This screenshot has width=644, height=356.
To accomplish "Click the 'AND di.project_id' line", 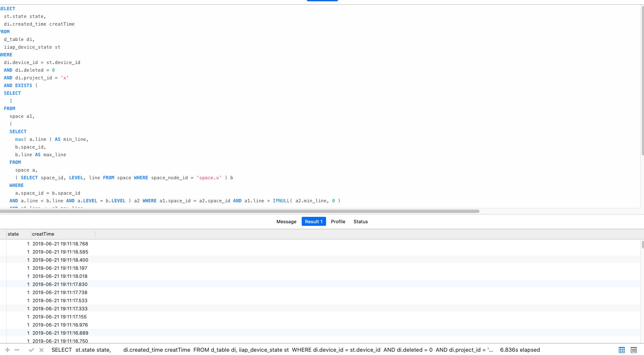I will click(x=36, y=78).
